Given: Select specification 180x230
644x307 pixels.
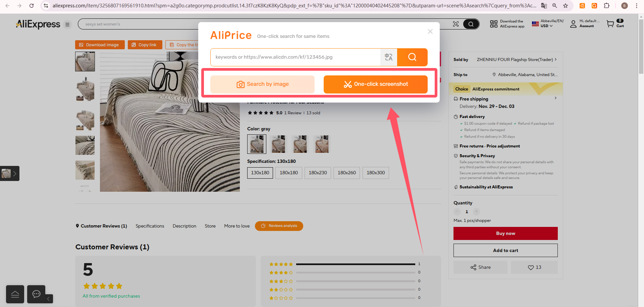Looking at the screenshot, I should coord(318,173).
